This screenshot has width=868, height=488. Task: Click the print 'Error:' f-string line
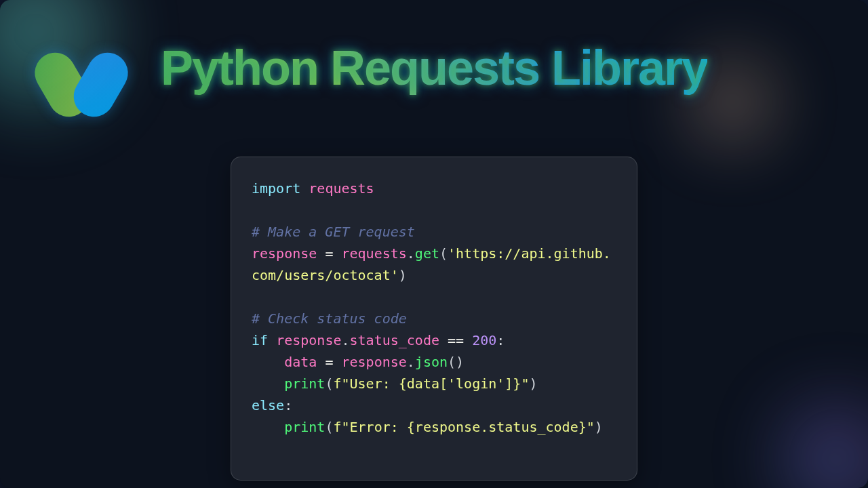click(x=443, y=427)
